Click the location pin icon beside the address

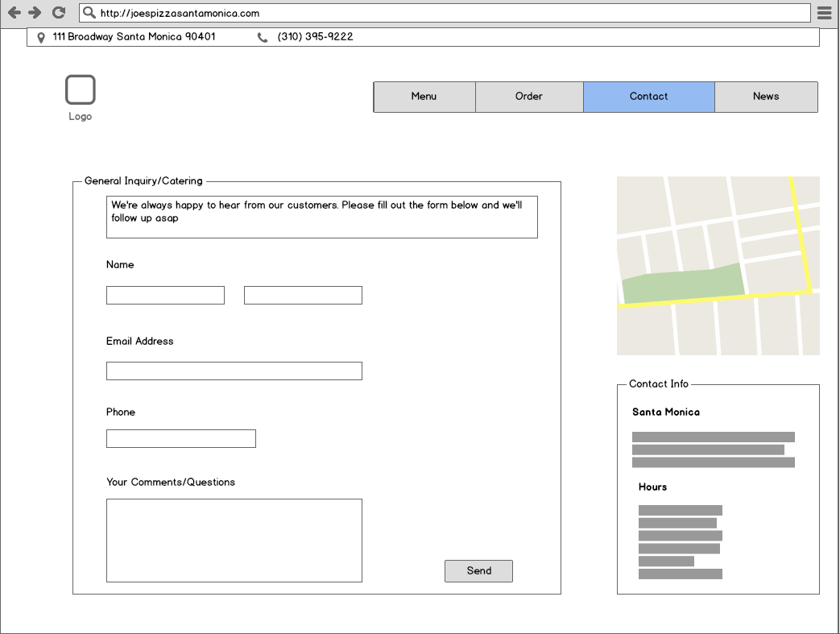pos(42,37)
